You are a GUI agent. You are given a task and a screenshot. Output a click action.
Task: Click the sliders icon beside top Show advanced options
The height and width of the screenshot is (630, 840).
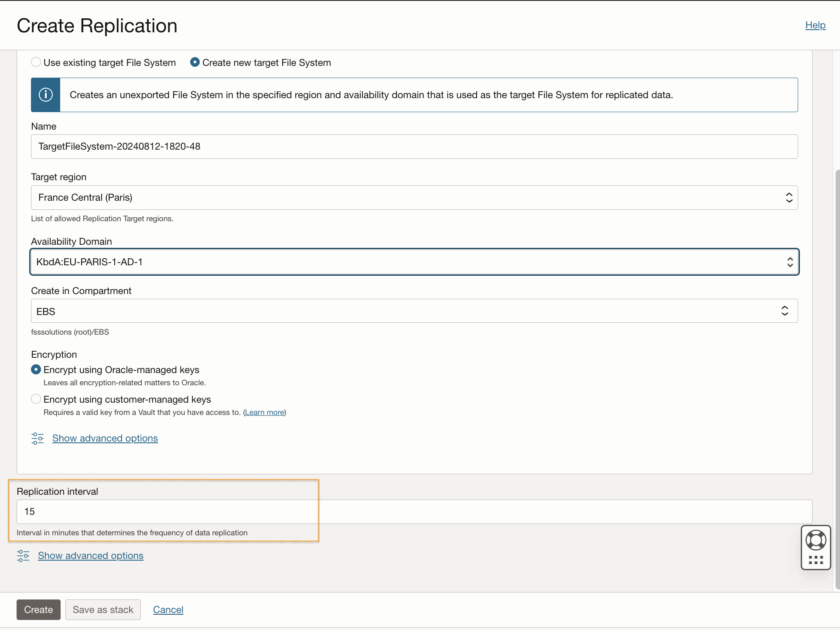37,438
